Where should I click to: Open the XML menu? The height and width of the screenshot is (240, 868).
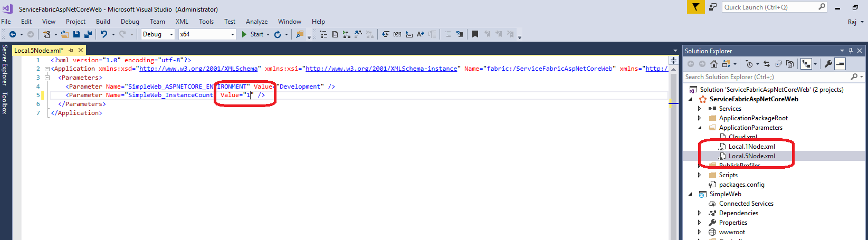coord(182,22)
